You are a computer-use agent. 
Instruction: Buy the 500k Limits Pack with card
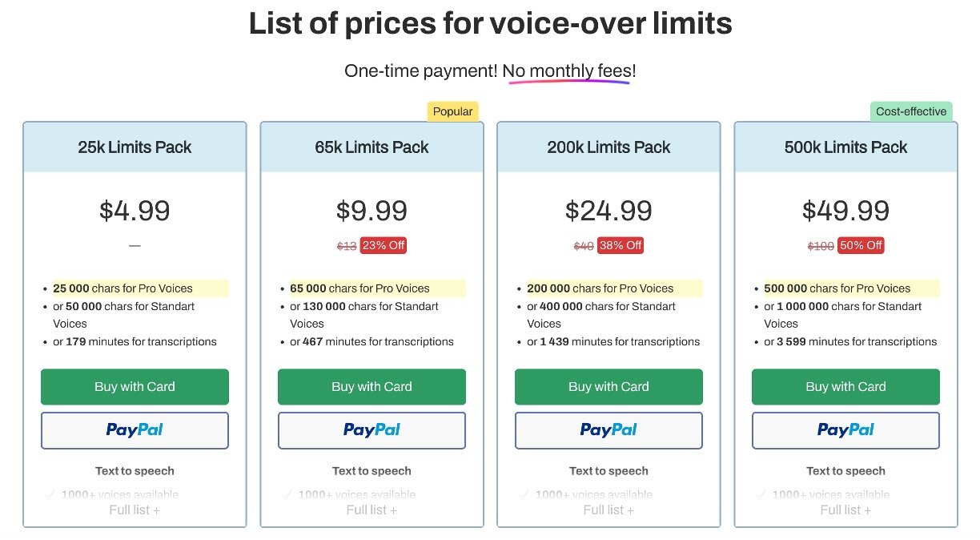[x=845, y=386]
